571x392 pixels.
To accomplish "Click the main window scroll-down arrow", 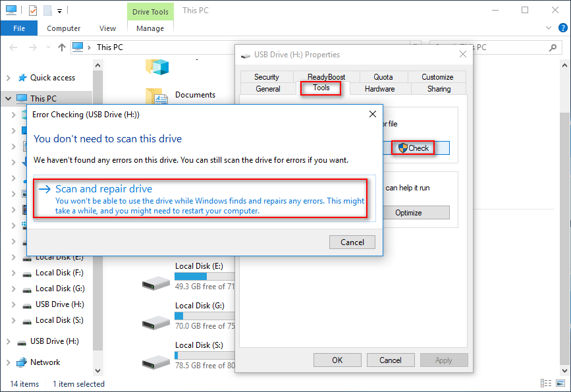I will (x=564, y=371).
